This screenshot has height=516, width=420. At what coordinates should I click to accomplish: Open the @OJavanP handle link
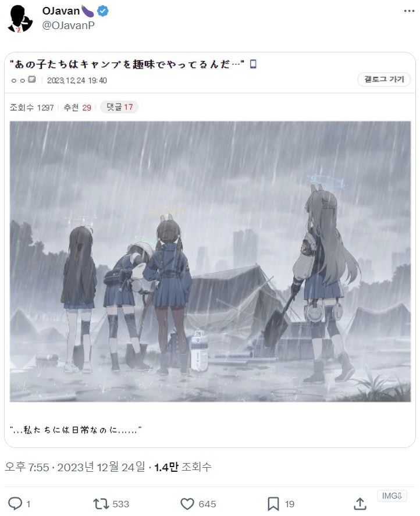pyautogui.click(x=69, y=26)
